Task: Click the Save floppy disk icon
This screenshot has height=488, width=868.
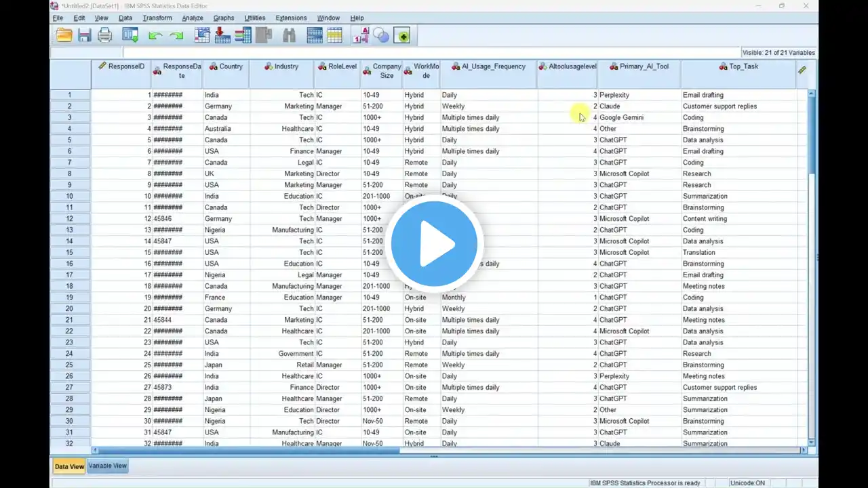Action: [84, 35]
